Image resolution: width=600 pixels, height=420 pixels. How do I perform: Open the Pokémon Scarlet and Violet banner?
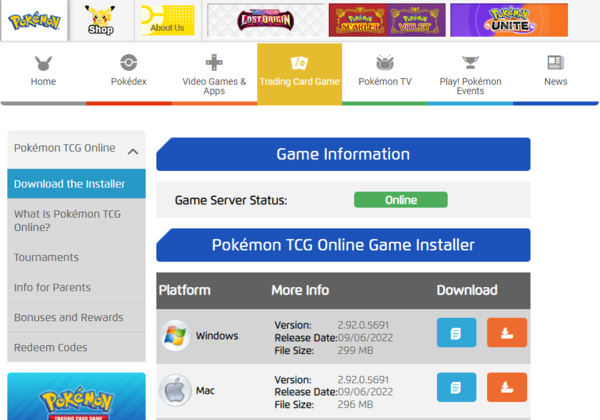[x=387, y=20]
